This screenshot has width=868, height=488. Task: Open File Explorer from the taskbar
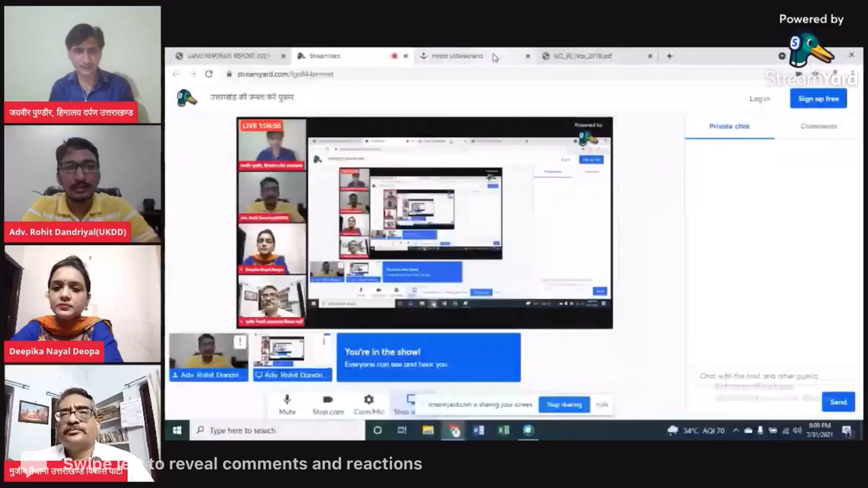pyautogui.click(x=428, y=430)
